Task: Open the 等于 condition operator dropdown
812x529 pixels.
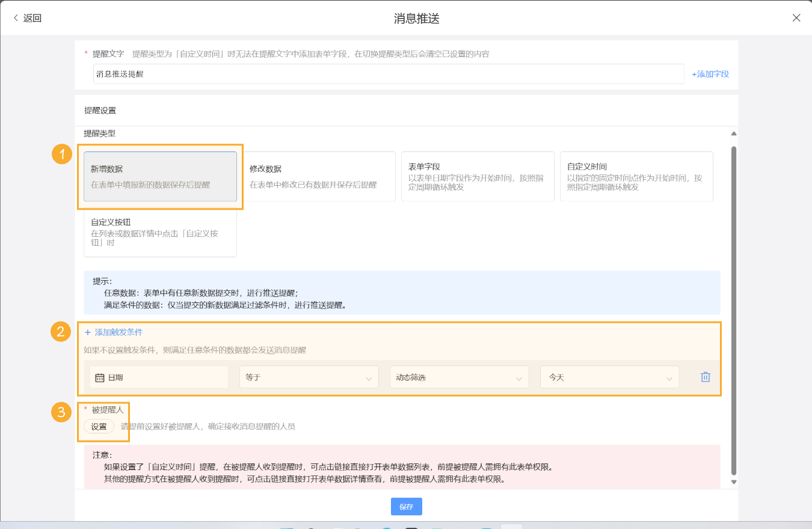Action: point(309,377)
